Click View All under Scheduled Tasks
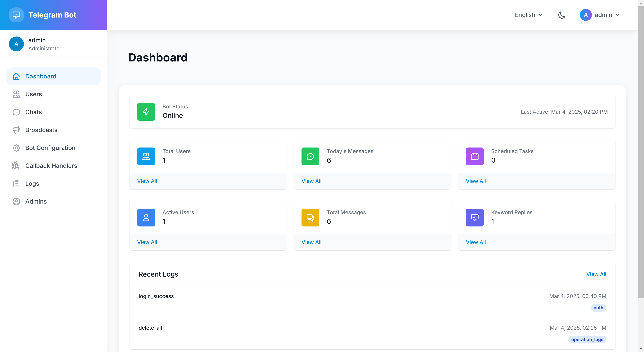 coord(476,181)
